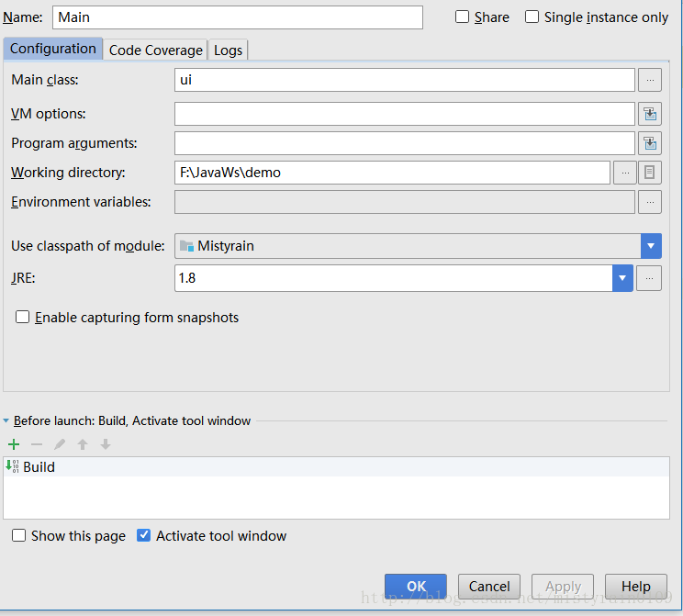The image size is (683, 616).
Task: Click into the Name text field
Action: (x=238, y=17)
